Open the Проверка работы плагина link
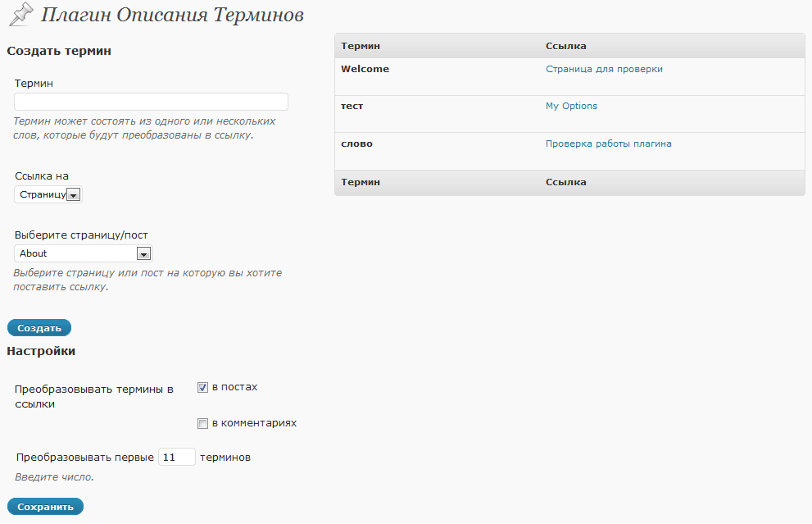 coord(609,144)
